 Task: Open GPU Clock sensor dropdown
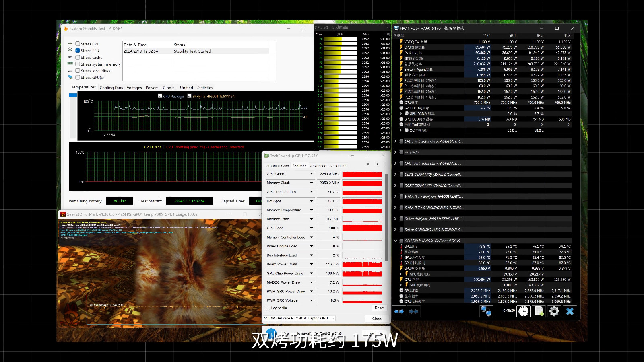(311, 174)
